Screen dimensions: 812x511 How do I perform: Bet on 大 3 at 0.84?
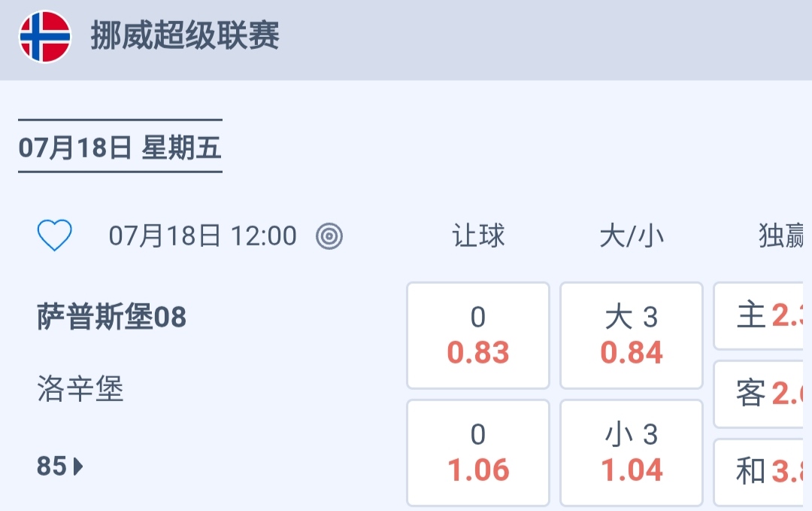632,335
